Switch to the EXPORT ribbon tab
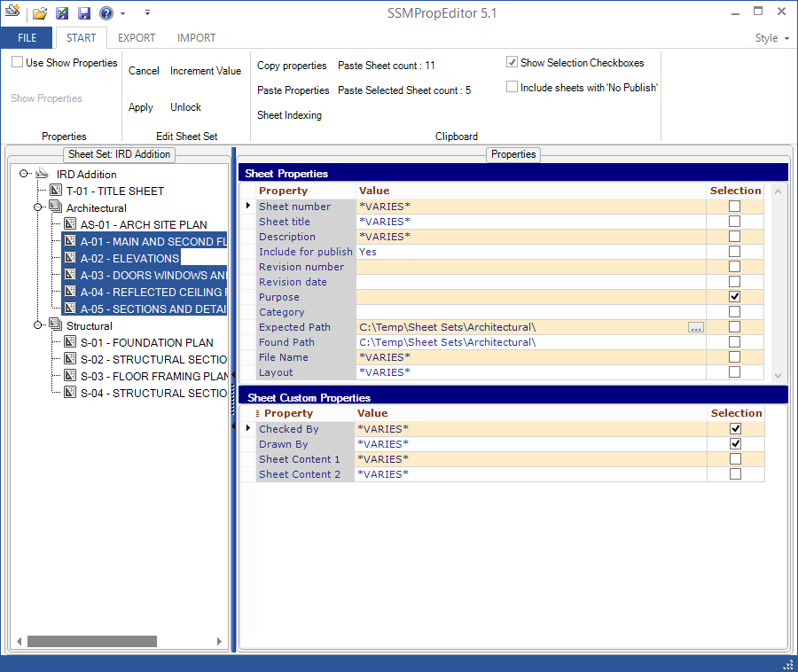The image size is (798, 672). pos(137,38)
